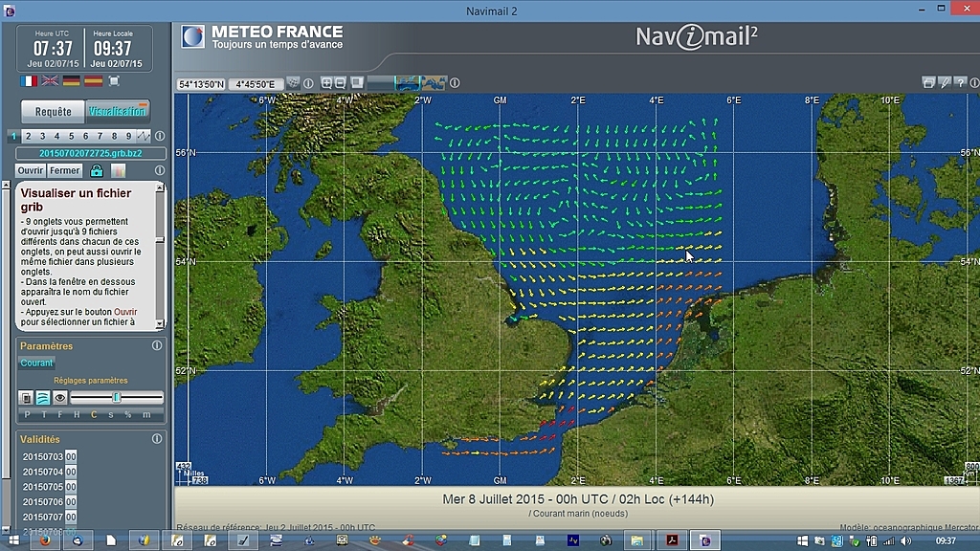980x551 pixels.
Task: Select the British flag for English
Action: (50, 81)
